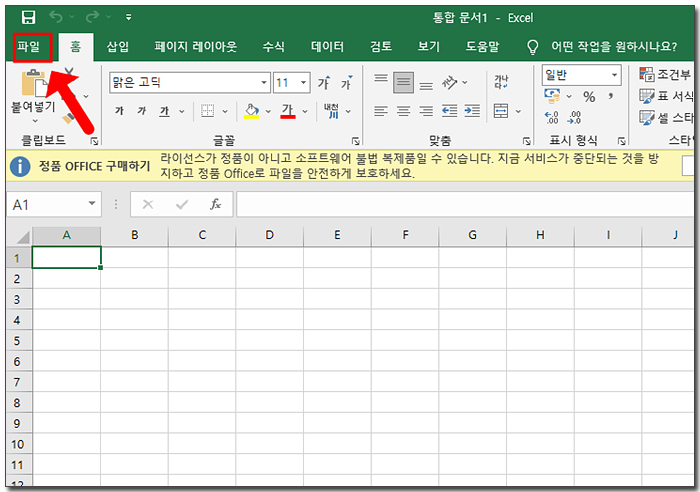Viewport: 700px width, 492px height.
Task: Expand the Merge and Center dropdown arrow
Action: pyautogui.click(x=518, y=111)
